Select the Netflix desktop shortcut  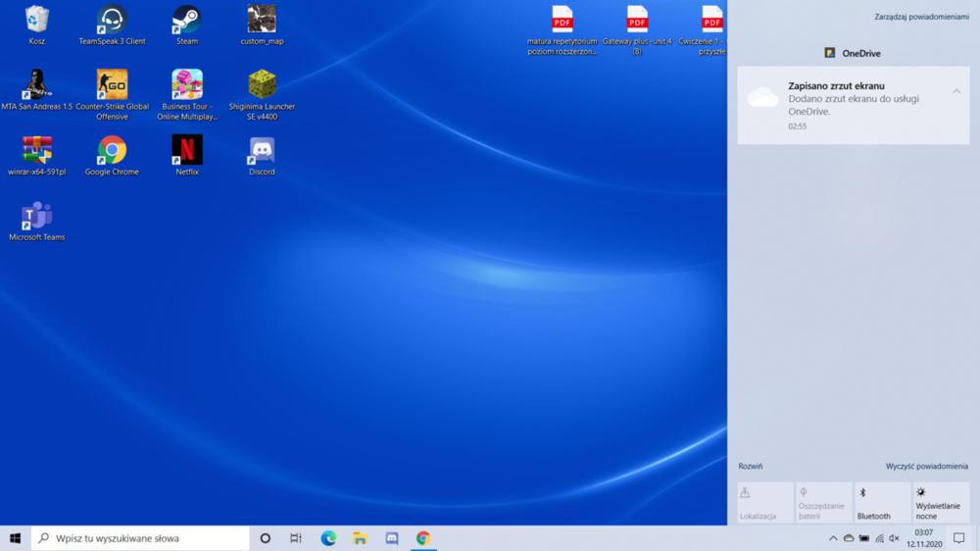pos(187,156)
